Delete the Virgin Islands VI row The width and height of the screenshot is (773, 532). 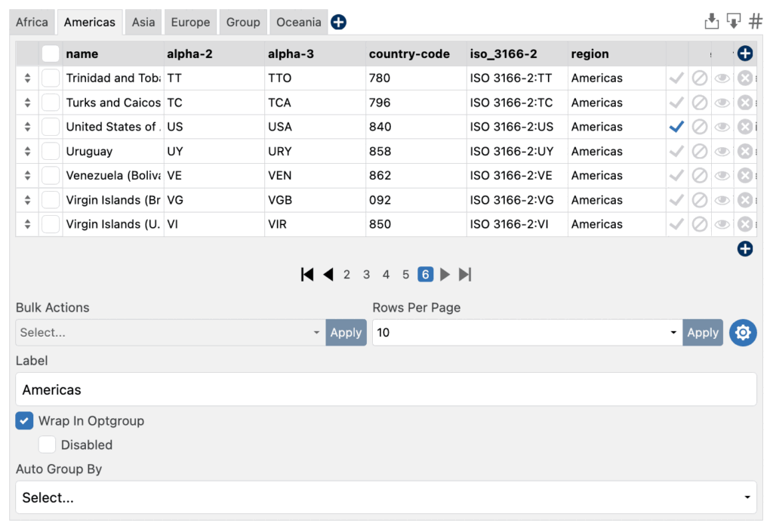(x=745, y=224)
